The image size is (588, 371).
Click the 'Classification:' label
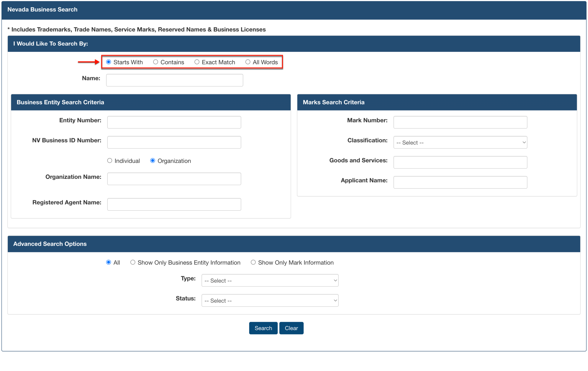point(367,140)
